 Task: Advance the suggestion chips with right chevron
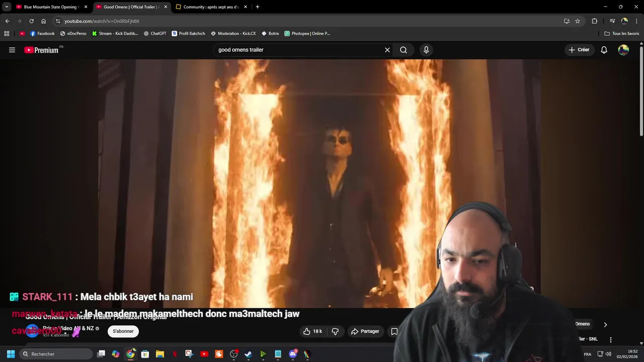(x=605, y=324)
